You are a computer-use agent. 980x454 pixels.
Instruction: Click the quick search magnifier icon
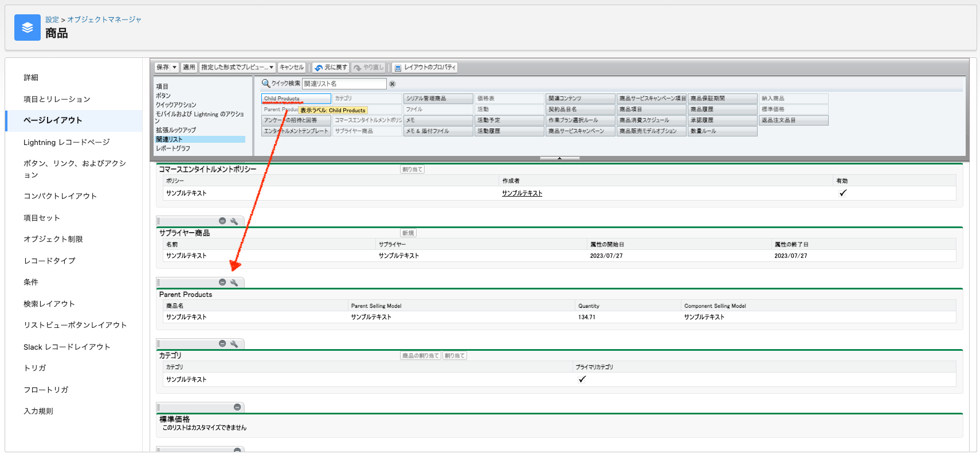pos(266,84)
